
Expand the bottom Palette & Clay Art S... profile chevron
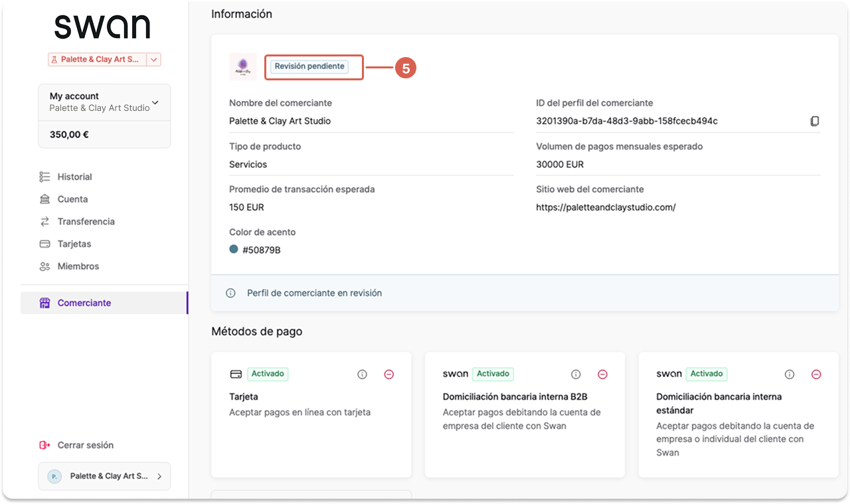(159, 476)
